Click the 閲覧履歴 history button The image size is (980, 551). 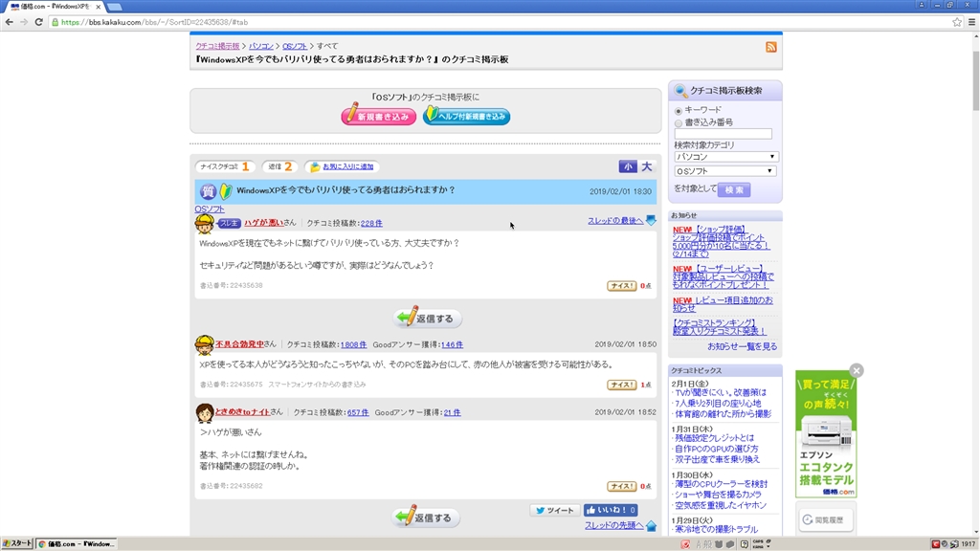(826, 519)
